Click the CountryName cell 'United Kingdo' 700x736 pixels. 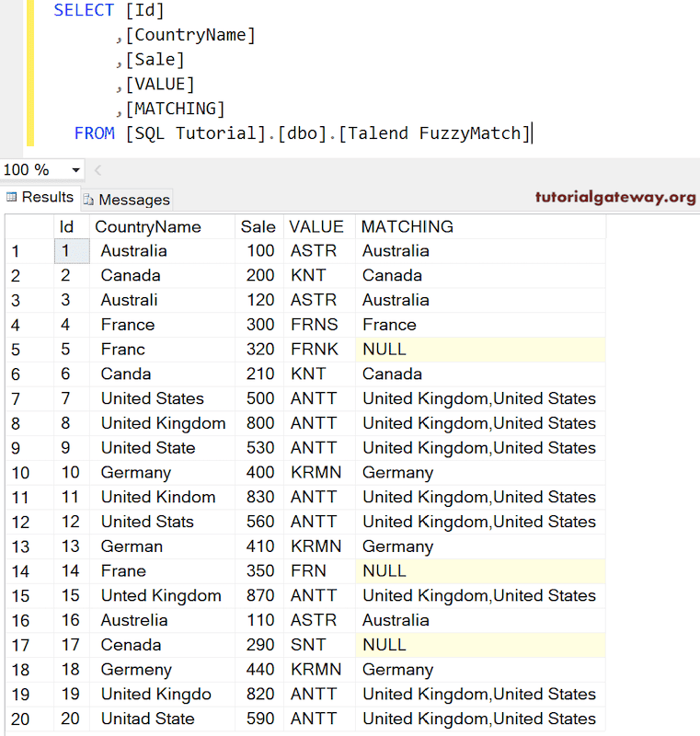(162, 695)
